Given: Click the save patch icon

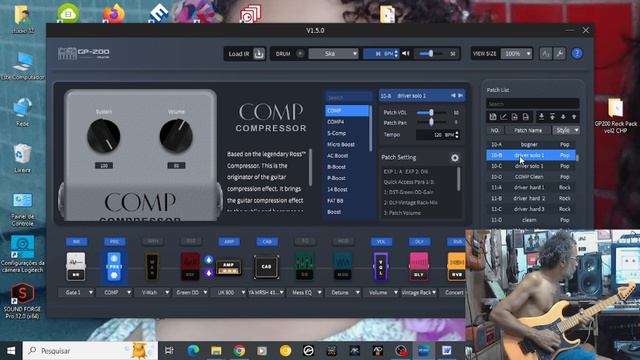Looking at the screenshot, I should tap(493, 117).
